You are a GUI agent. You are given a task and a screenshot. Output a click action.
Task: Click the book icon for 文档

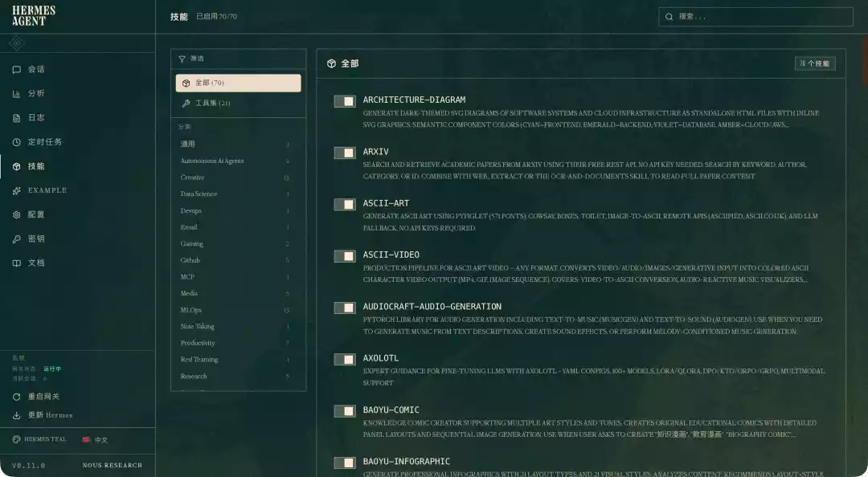tap(17, 263)
